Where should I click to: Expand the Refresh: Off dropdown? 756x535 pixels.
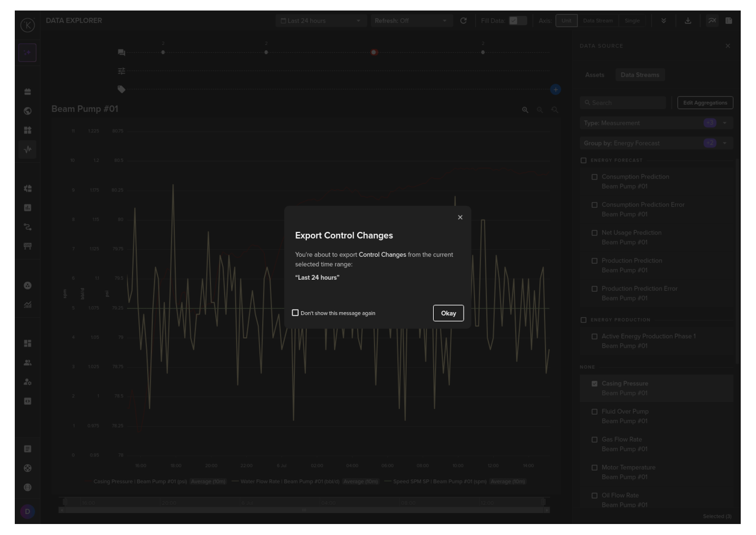click(410, 21)
